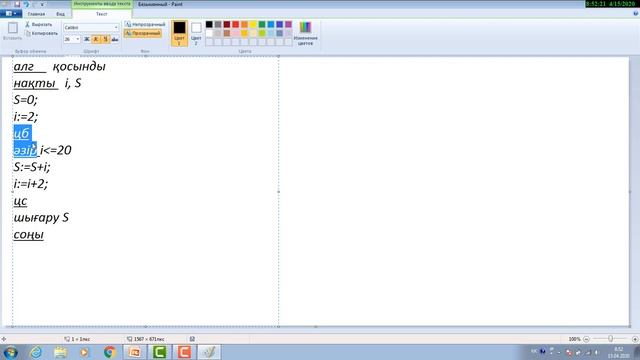The width and height of the screenshot is (640, 360).
Task: Pick the lime green palette swatch
Action: tap(262, 33)
